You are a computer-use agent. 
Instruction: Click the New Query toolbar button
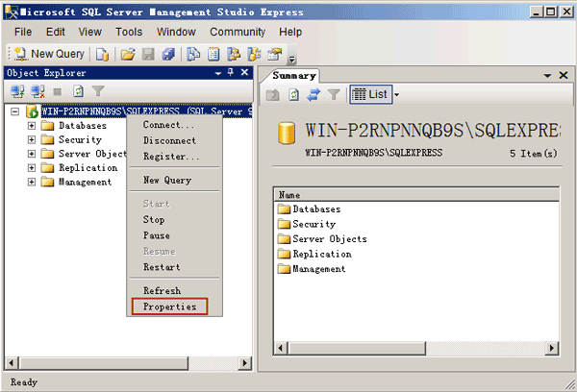pos(49,54)
